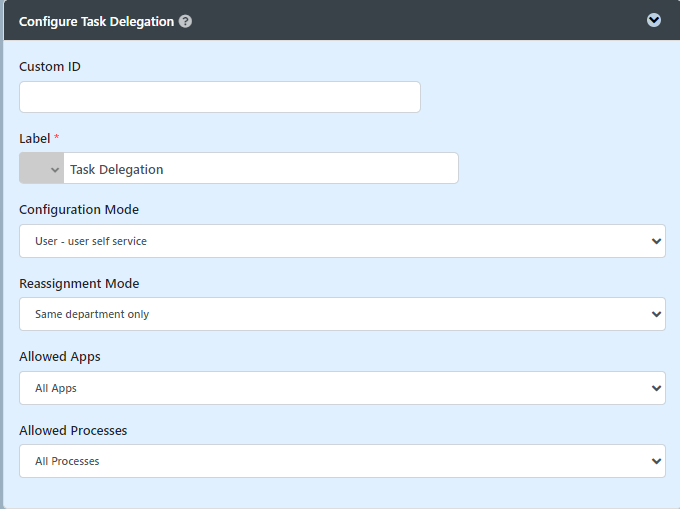
Task: Click the help question mark icon
Action: 185,21
